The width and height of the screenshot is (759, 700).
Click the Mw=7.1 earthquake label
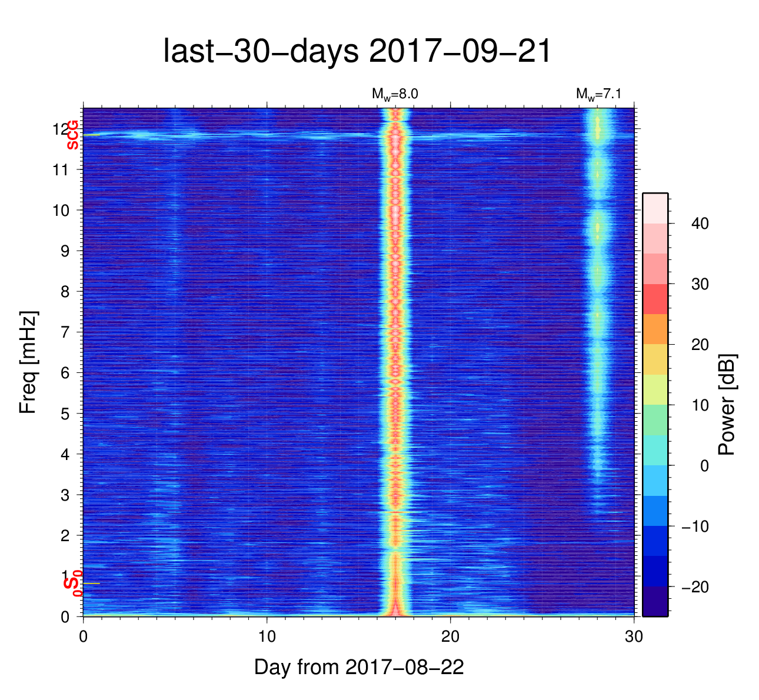598,94
